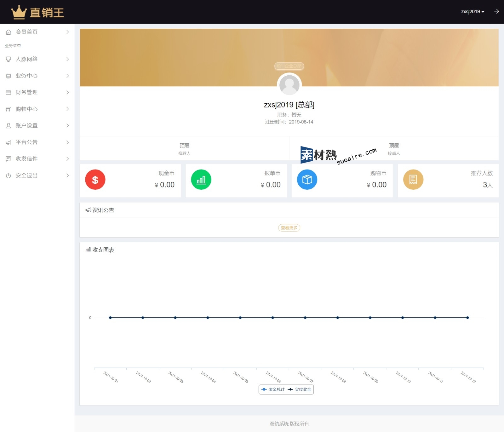
Task: Open 账户设置 menu item
Action: (x=37, y=125)
